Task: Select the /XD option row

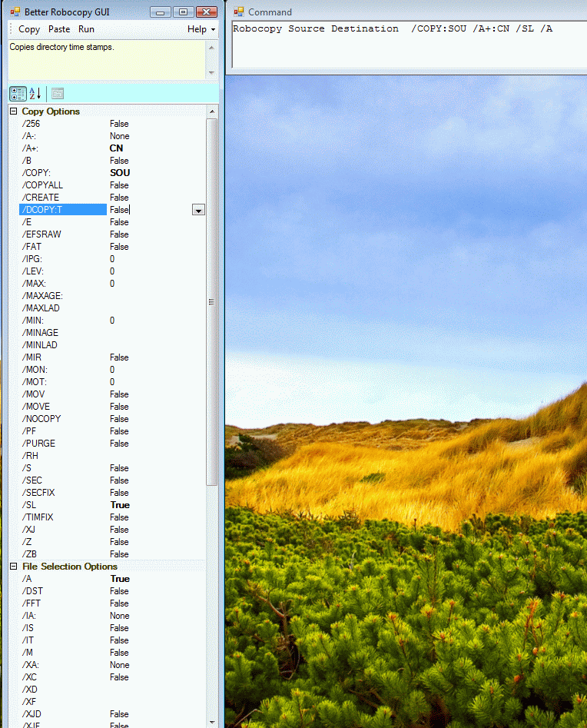Action: pyautogui.click(x=113, y=690)
